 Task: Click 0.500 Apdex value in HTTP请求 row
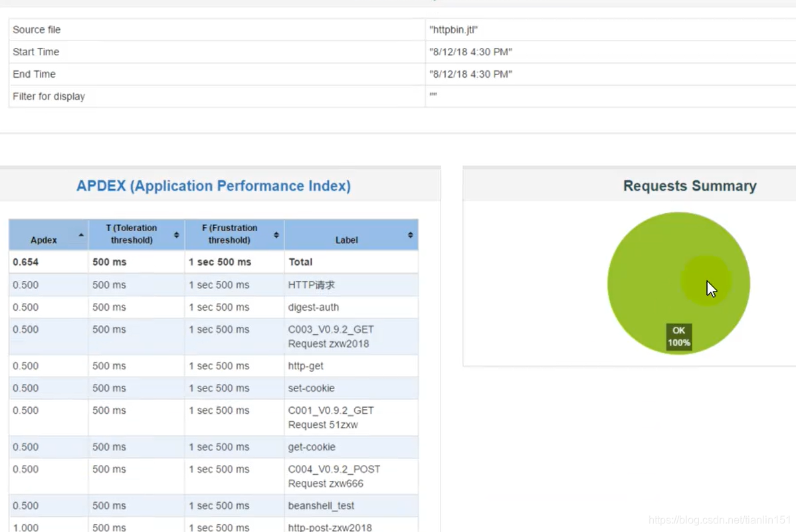pos(25,285)
